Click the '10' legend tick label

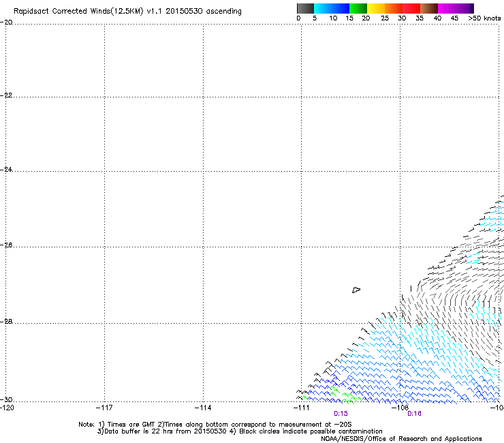(333, 18)
